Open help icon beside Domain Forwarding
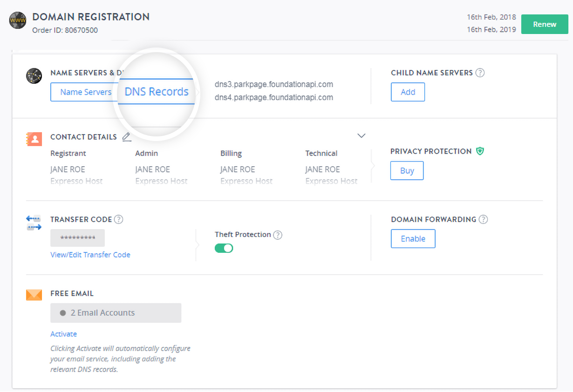This screenshot has height=392, width=573. [483, 219]
